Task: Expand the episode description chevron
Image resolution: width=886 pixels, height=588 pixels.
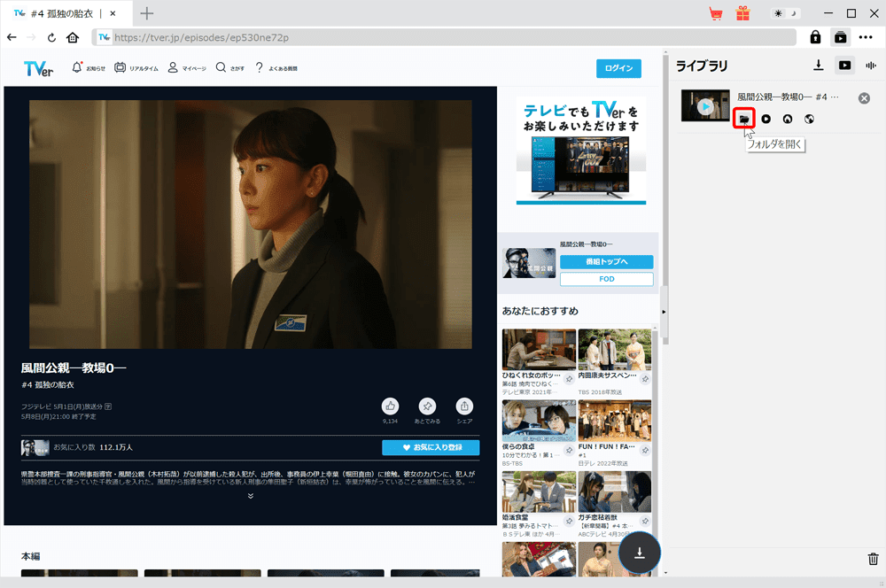Action: [251, 496]
